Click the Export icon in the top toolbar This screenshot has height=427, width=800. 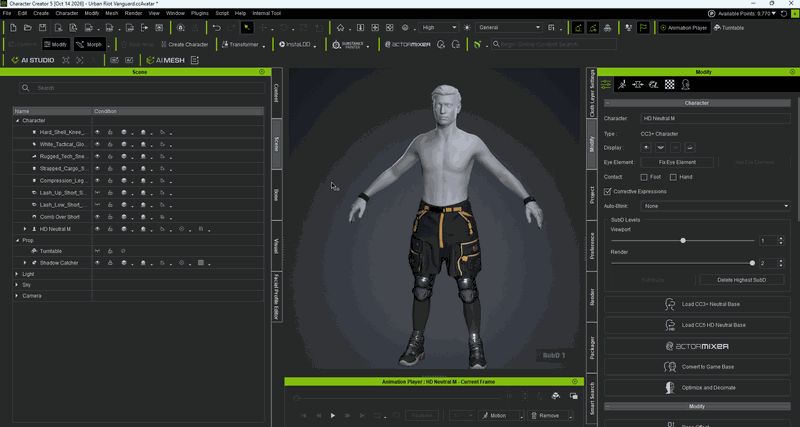click(144, 28)
